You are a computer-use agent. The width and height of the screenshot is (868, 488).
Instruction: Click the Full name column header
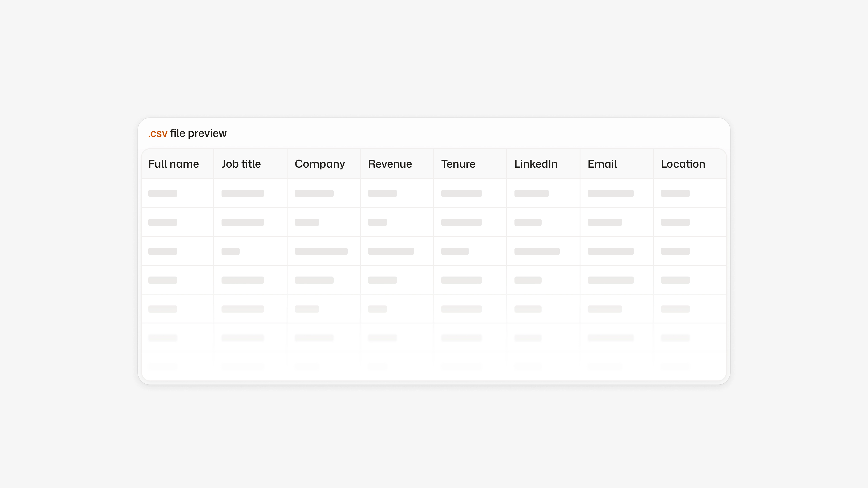[174, 164]
